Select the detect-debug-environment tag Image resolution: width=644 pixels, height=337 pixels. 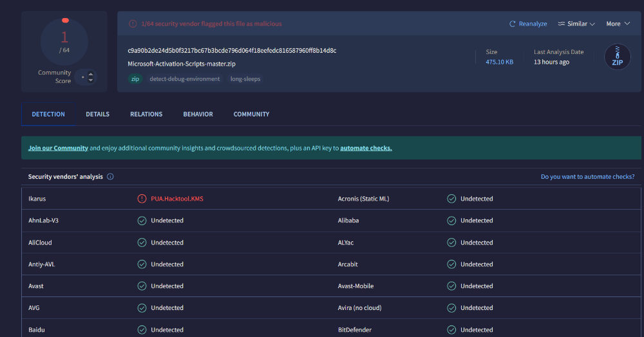pyautogui.click(x=184, y=78)
